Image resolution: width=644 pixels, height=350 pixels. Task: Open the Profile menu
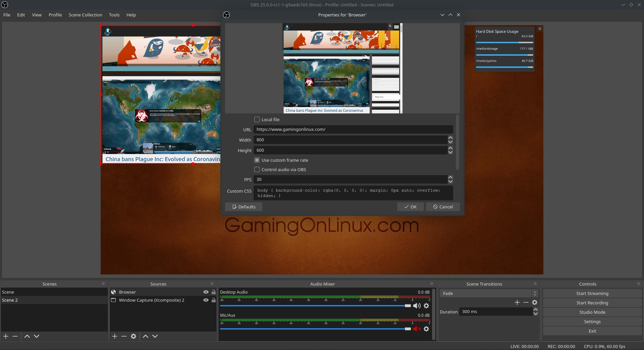[55, 15]
